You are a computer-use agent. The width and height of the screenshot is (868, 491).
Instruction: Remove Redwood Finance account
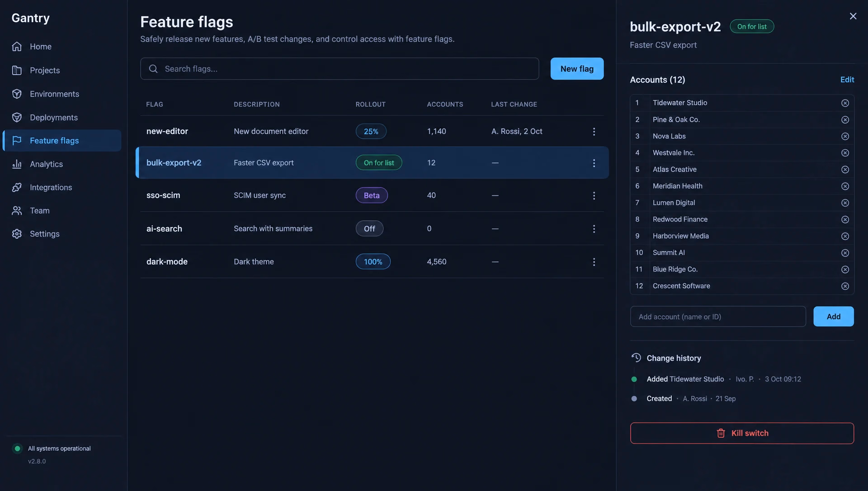pyautogui.click(x=845, y=220)
